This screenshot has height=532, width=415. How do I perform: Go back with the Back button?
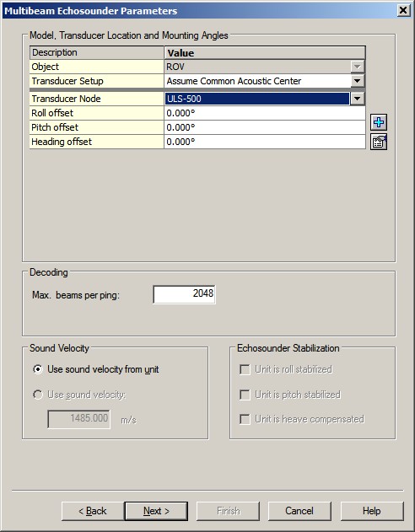click(x=93, y=511)
